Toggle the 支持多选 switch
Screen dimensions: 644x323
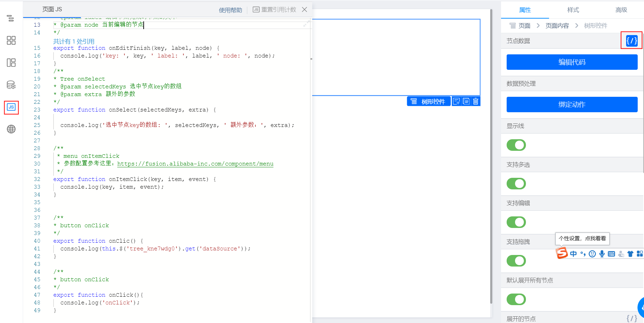click(x=516, y=183)
